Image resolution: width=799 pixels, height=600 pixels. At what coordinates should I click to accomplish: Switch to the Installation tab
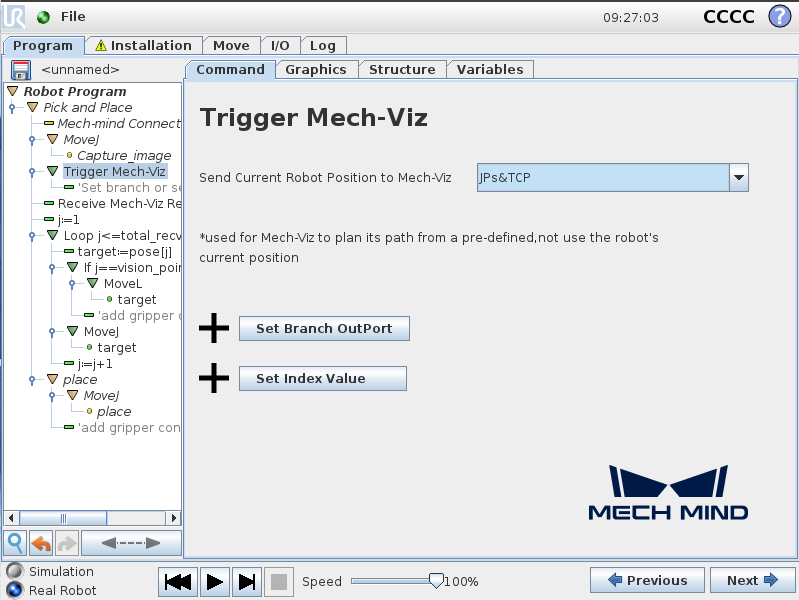143,45
